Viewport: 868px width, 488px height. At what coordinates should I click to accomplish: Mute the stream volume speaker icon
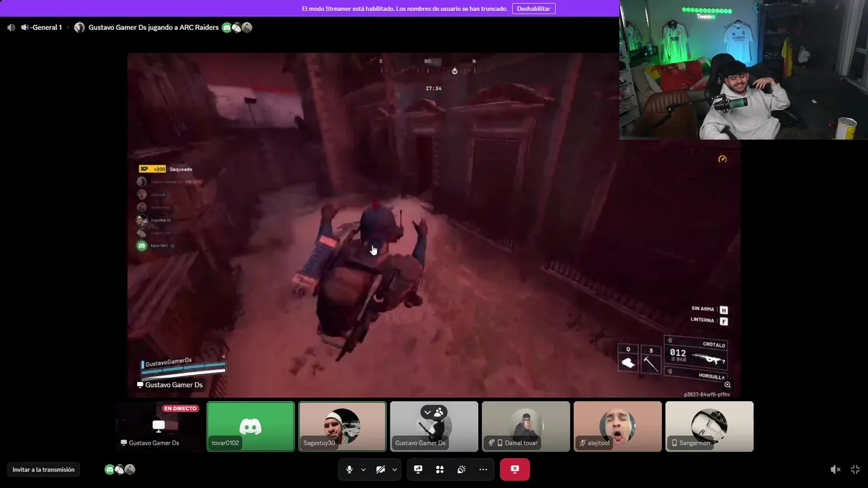[x=835, y=469]
